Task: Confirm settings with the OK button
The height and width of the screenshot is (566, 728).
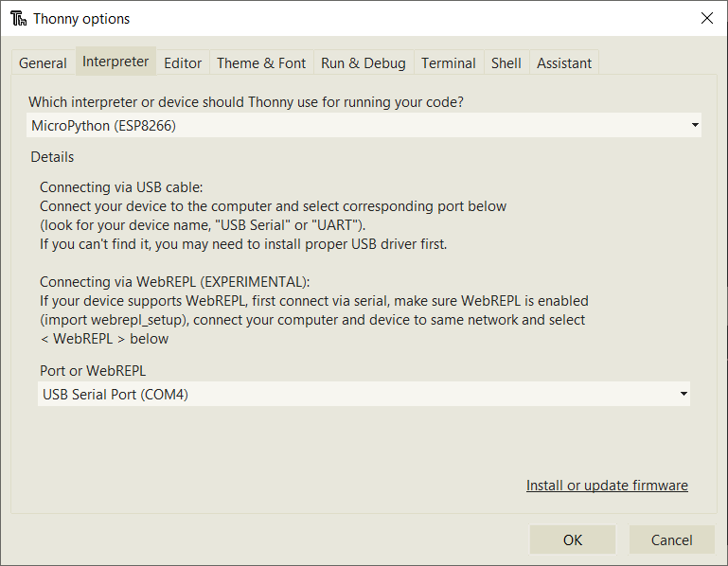Action: [573, 539]
